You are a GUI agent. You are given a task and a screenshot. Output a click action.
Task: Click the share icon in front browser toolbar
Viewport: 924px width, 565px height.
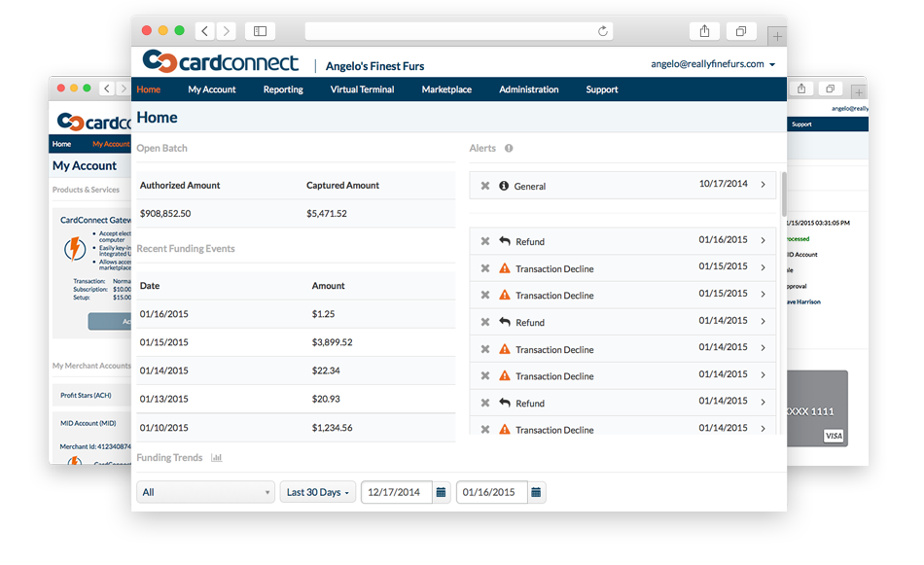704,31
